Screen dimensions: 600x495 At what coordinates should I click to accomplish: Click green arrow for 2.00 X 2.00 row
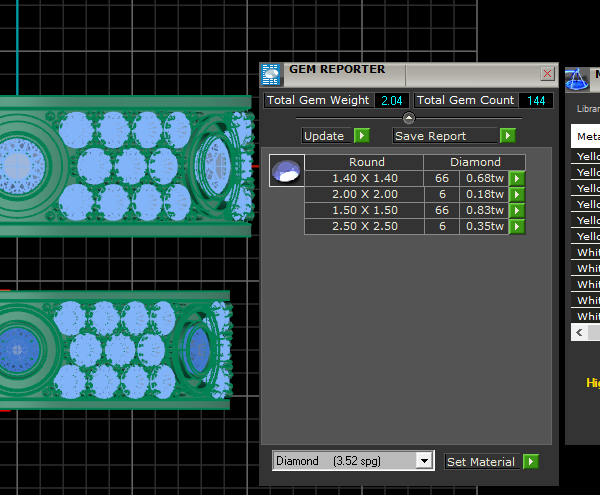click(x=516, y=194)
